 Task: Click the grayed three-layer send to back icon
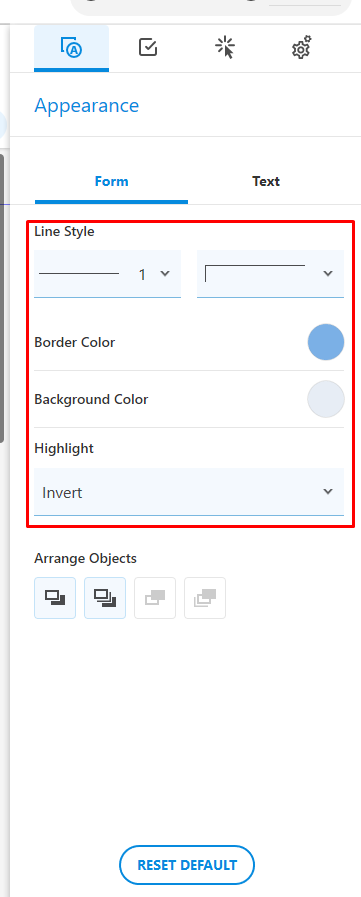205,598
